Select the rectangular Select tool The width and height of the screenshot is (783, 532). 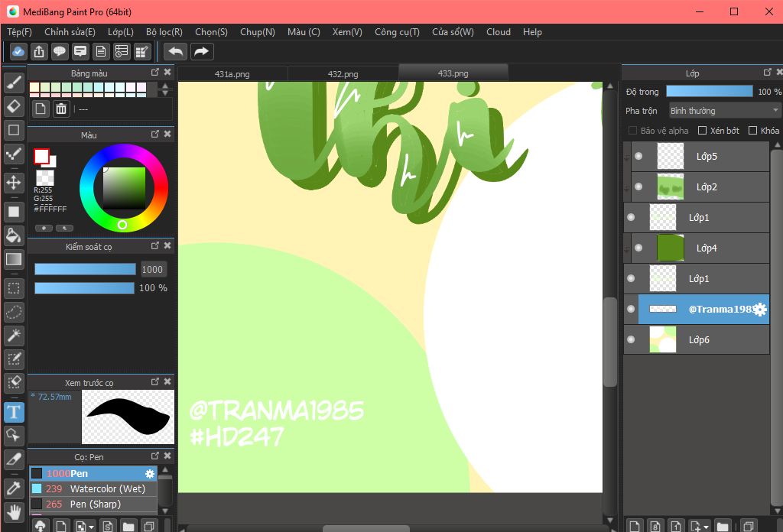click(14, 288)
